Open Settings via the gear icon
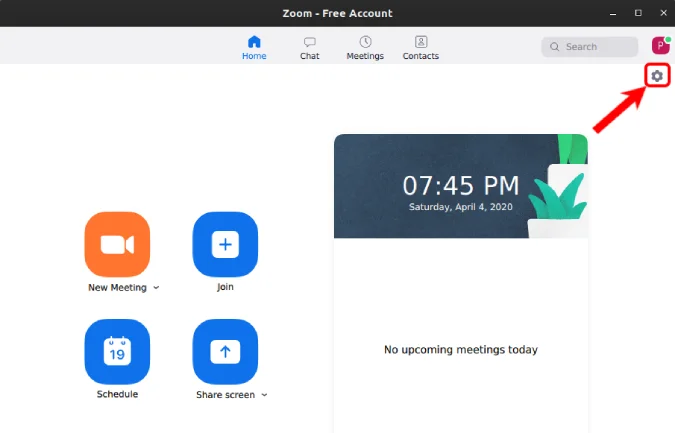The image size is (675, 433). (657, 76)
